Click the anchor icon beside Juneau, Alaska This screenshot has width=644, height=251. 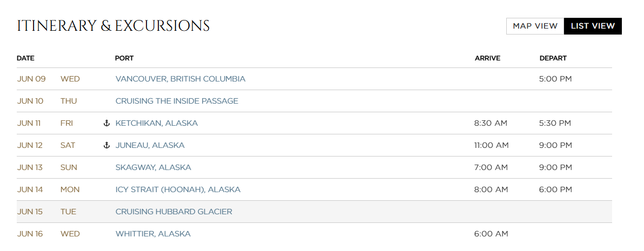(106, 145)
